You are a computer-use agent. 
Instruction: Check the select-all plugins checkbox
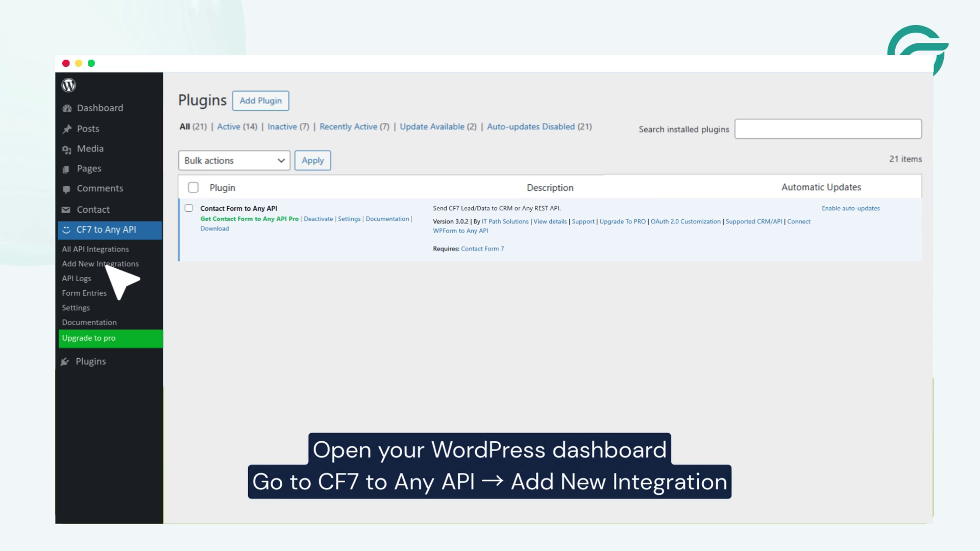pos(193,187)
